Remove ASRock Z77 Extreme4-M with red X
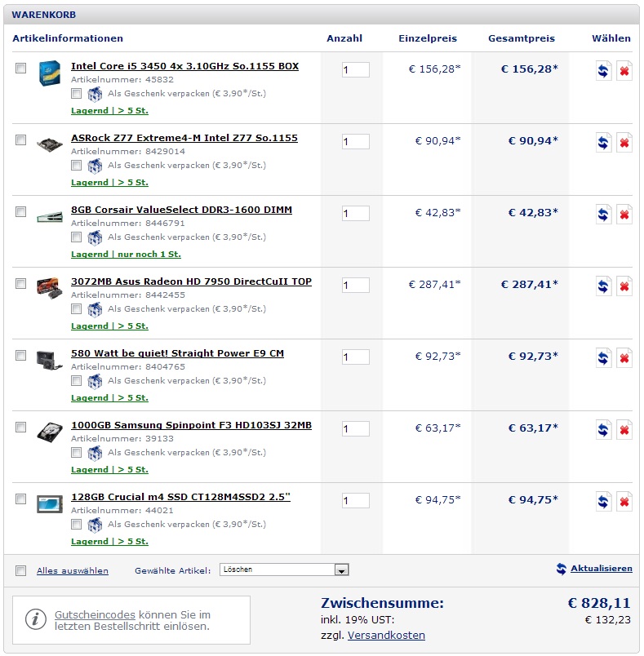644x656 pixels. point(624,143)
